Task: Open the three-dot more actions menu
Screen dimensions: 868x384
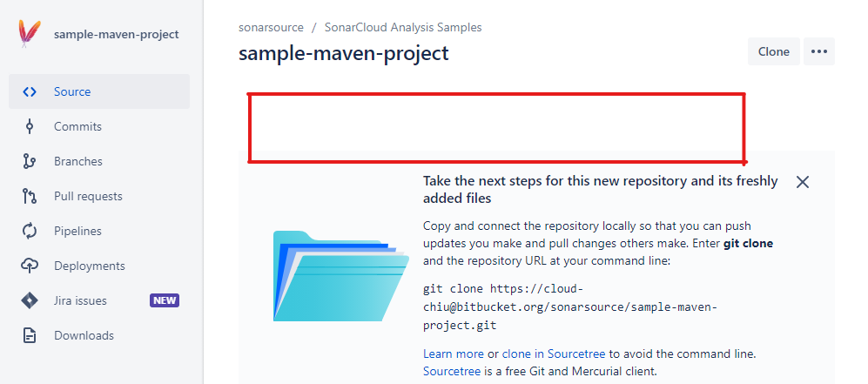Action: [818, 51]
